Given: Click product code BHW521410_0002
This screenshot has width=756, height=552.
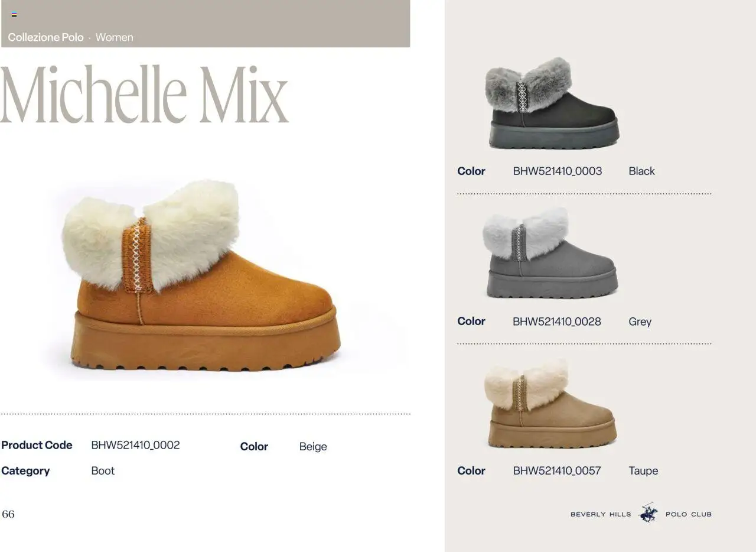Looking at the screenshot, I should [x=135, y=445].
